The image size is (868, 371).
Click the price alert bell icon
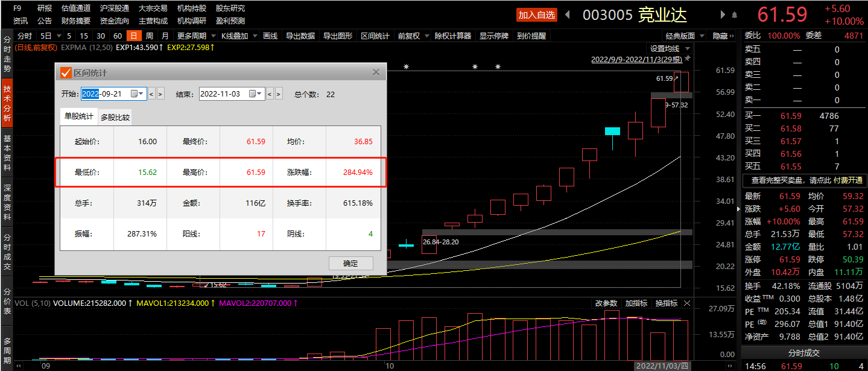pyautogui.click(x=734, y=14)
